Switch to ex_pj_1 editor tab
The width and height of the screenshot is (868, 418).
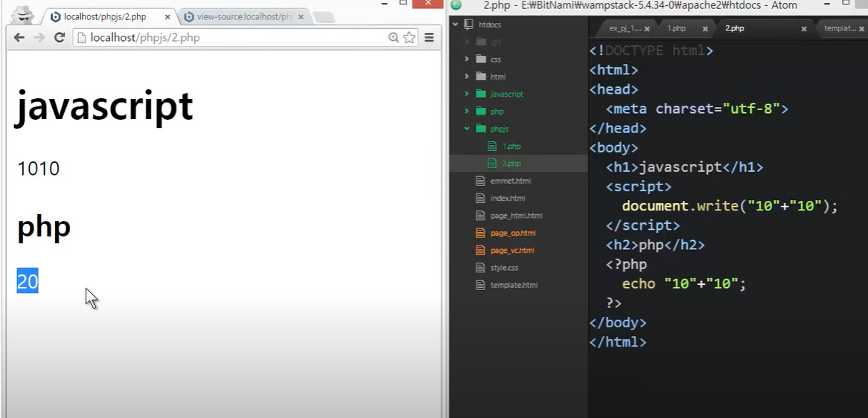[x=625, y=28]
